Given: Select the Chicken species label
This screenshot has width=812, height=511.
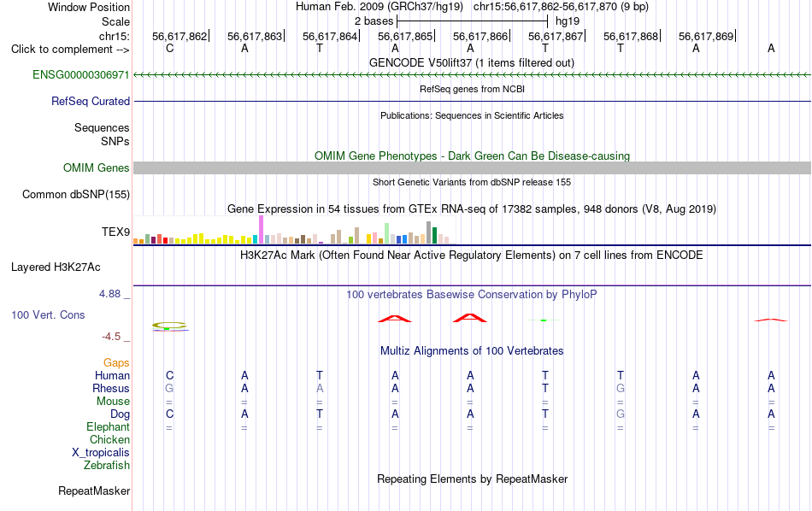Looking at the screenshot, I should (109, 439).
